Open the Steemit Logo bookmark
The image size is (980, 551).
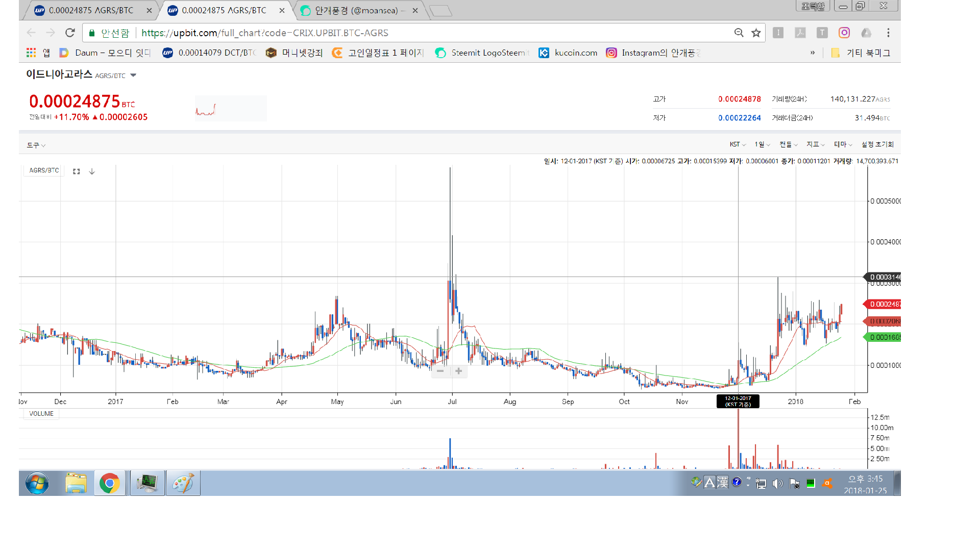tap(482, 53)
